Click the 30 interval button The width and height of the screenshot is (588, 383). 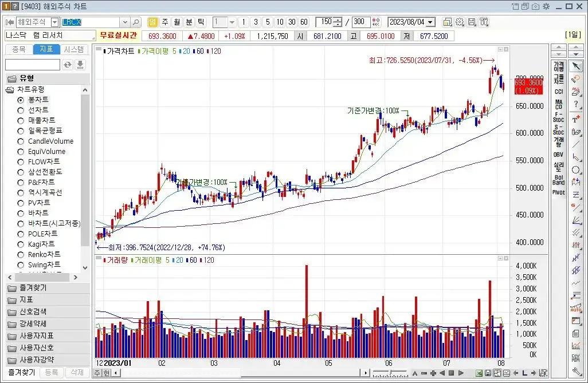coord(292,22)
